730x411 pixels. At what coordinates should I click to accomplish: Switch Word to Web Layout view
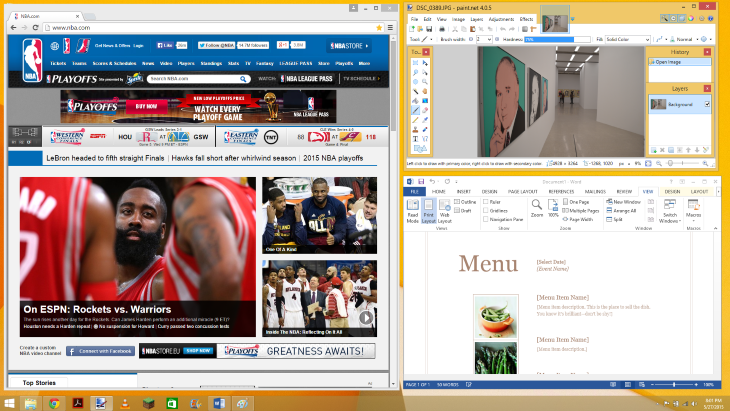coord(445,211)
